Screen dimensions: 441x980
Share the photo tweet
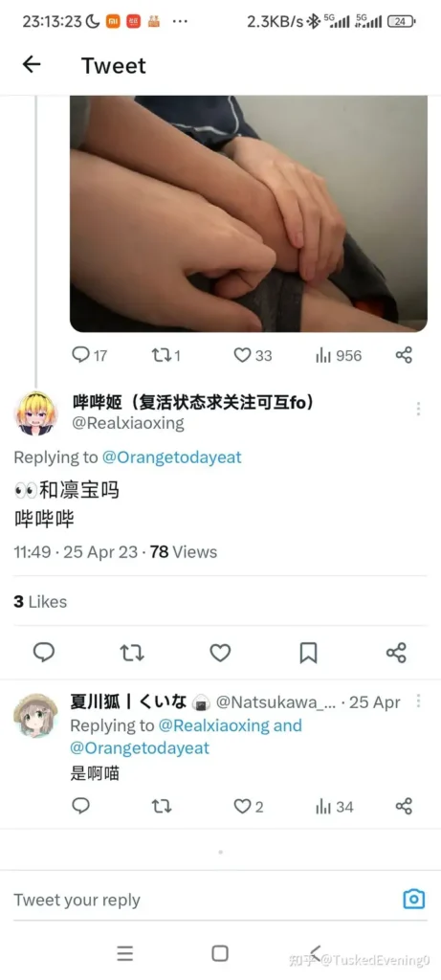[404, 356]
